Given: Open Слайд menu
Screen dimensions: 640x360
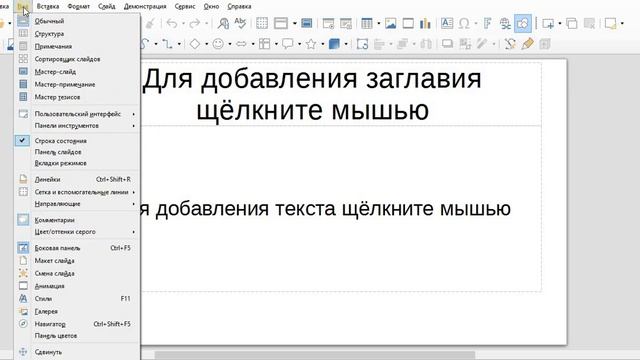Looking at the screenshot, I should (107, 7).
